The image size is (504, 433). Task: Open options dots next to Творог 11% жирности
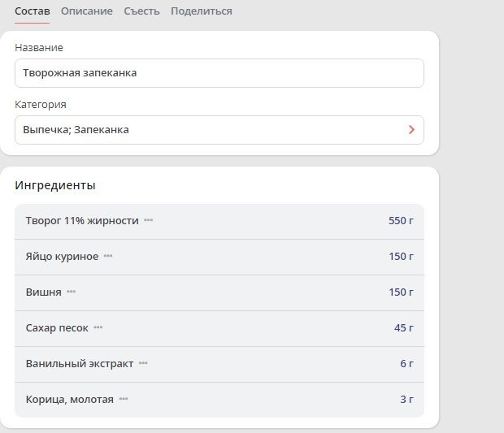(x=148, y=221)
